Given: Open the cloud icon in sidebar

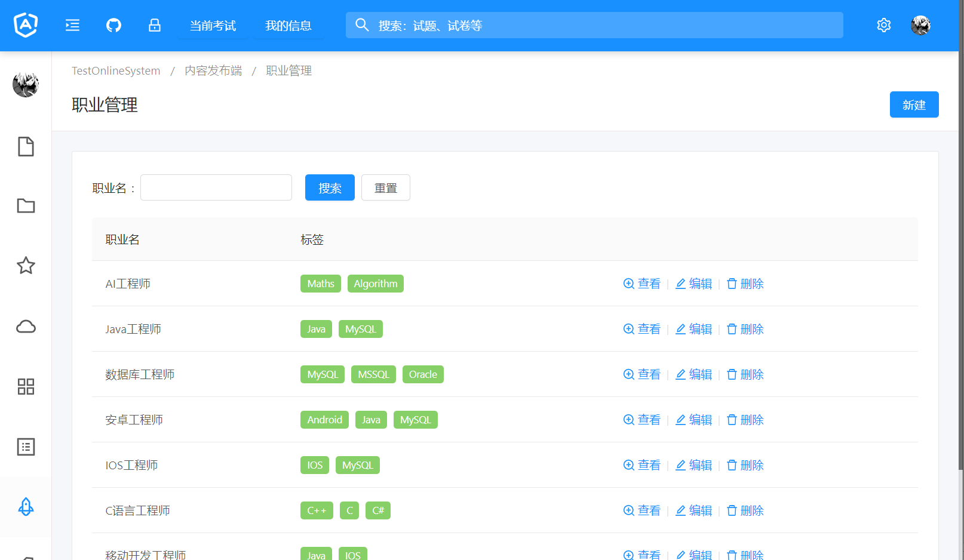Looking at the screenshot, I should click(26, 327).
